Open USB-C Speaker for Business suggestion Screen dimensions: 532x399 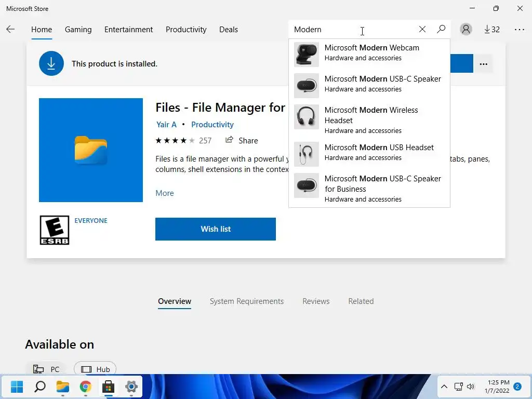point(369,189)
